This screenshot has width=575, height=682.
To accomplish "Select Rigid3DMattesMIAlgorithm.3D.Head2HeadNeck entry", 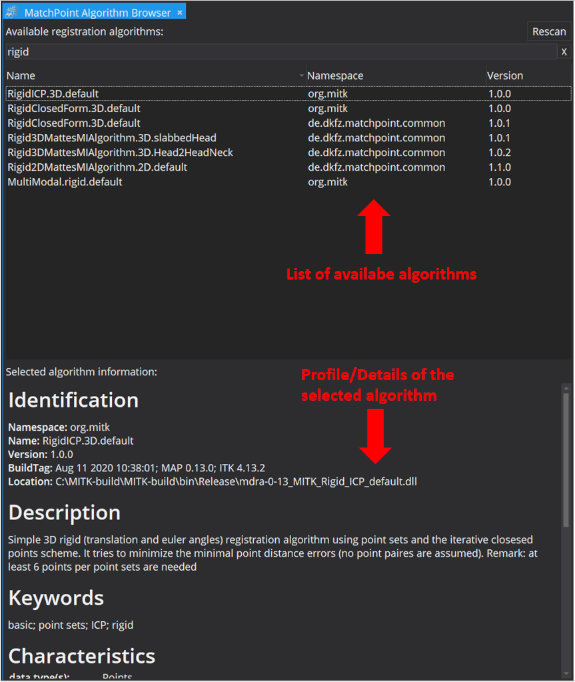I will (288, 153).
